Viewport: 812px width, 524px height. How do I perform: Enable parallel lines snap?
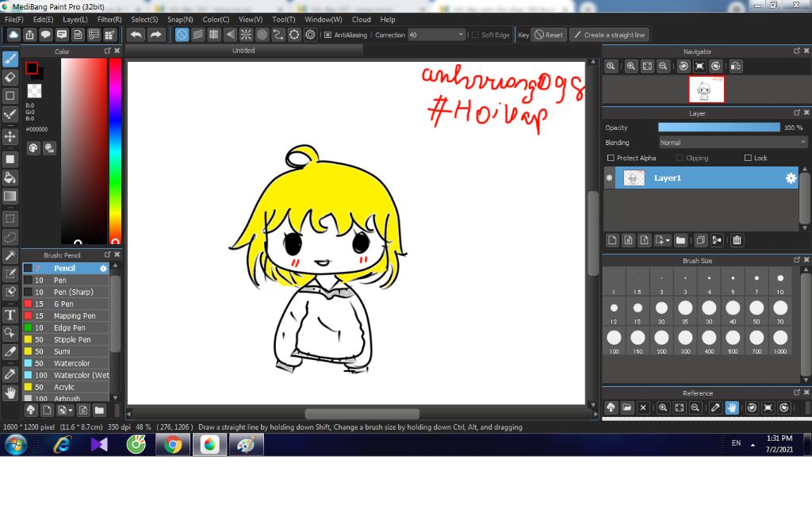[x=197, y=35]
